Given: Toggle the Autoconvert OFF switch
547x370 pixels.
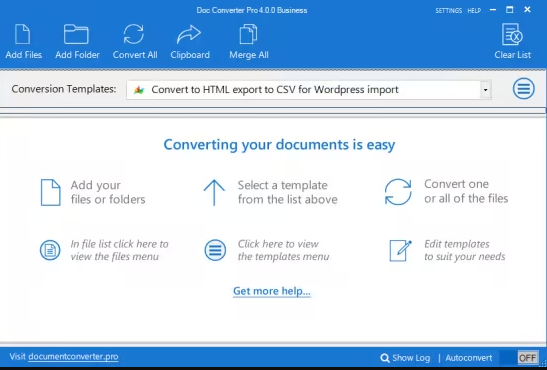Looking at the screenshot, I should pyautogui.click(x=519, y=358).
